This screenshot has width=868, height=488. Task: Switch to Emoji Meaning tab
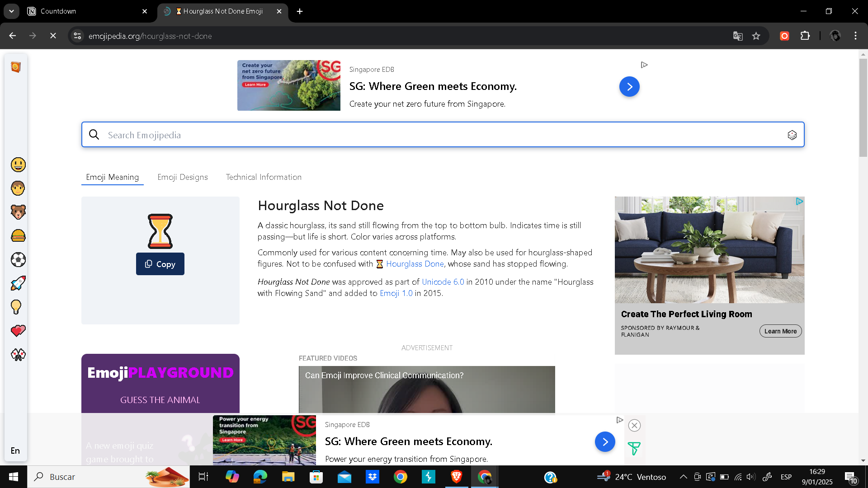(113, 177)
